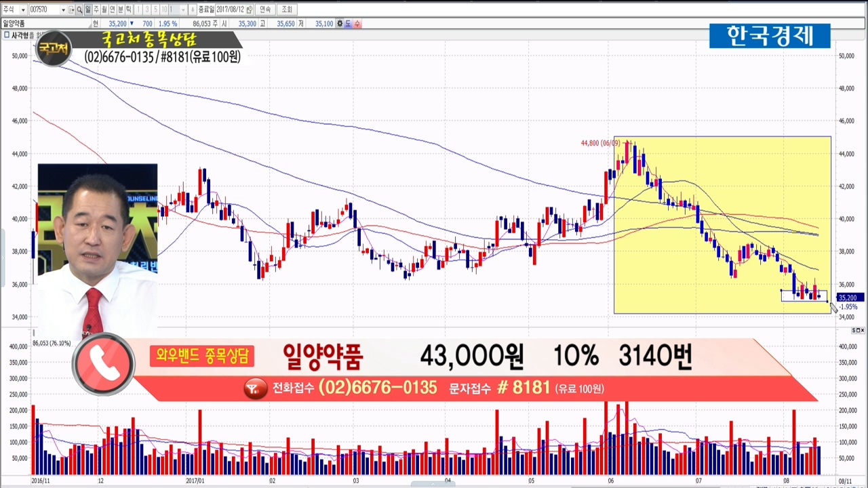Image resolution: width=868 pixels, height=488 pixels.
Task: Click the high price 35,650
Action: pyautogui.click(x=285, y=24)
